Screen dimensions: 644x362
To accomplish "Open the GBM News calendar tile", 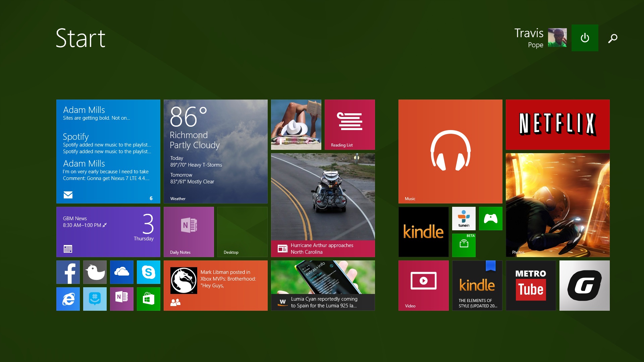I will [108, 232].
